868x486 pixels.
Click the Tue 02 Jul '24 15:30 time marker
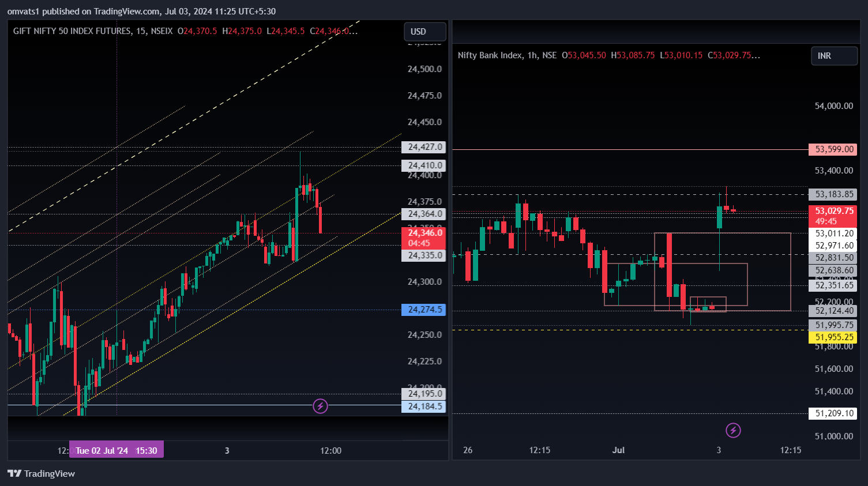[x=117, y=450]
